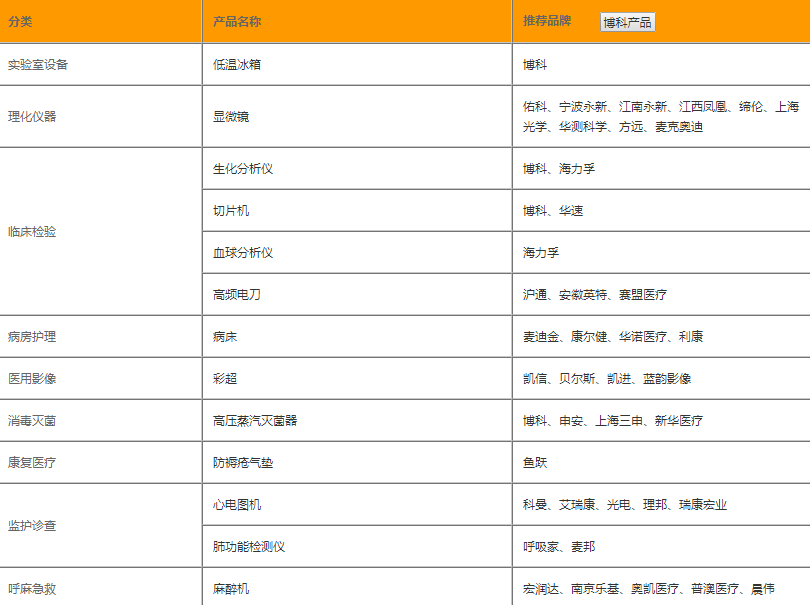Click the 博科产品 button
This screenshot has width=810, height=605.
point(628,22)
